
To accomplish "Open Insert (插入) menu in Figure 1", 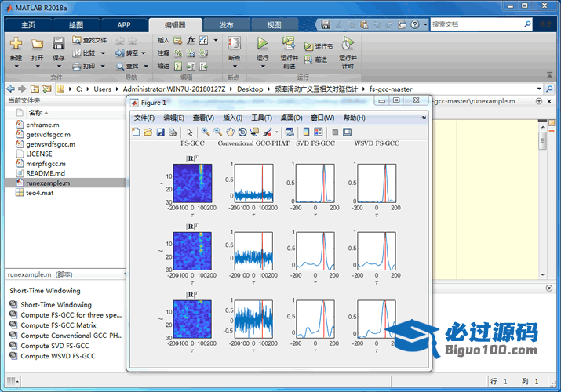I will pyautogui.click(x=232, y=118).
